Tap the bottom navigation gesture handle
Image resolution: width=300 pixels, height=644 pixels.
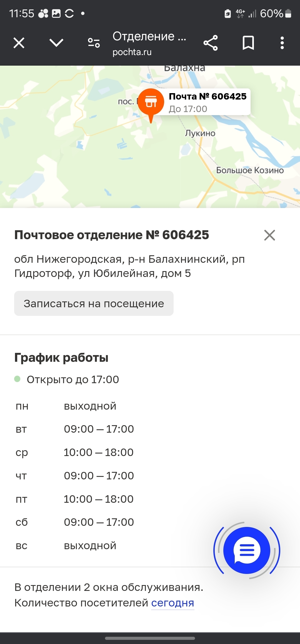(150, 638)
